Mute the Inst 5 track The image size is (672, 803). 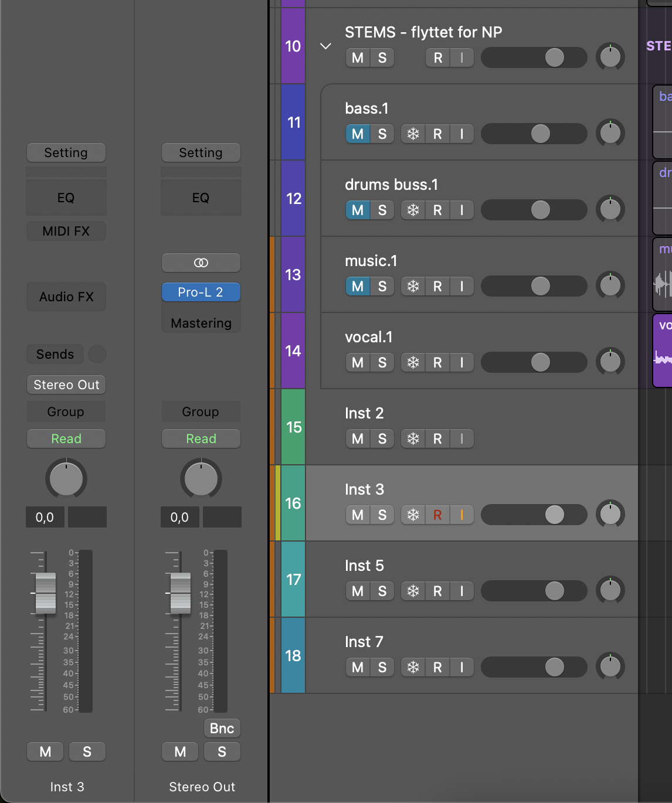(358, 591)
